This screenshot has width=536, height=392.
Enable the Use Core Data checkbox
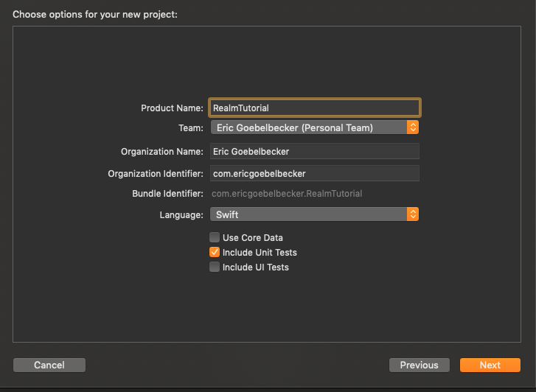(215, 237)
